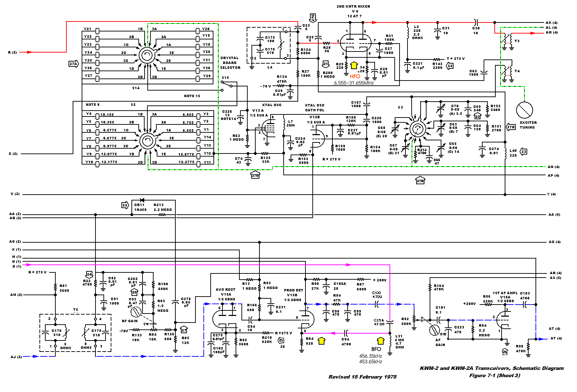Click the Y21 crystal label

pos(88,29)
